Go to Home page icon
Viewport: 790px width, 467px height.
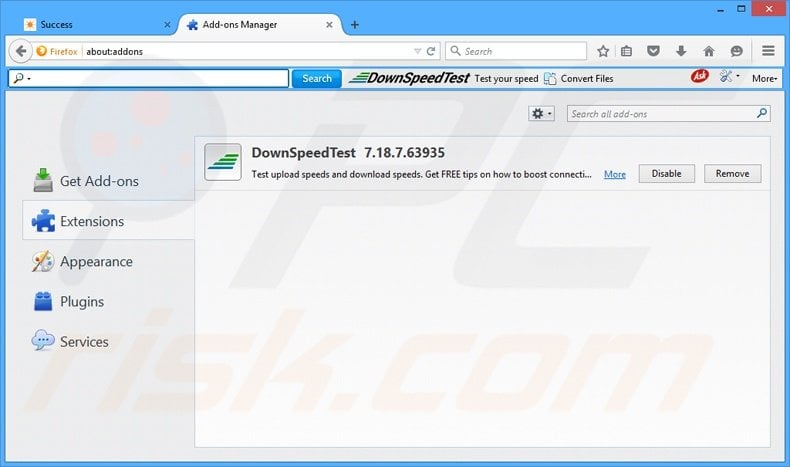709,51
